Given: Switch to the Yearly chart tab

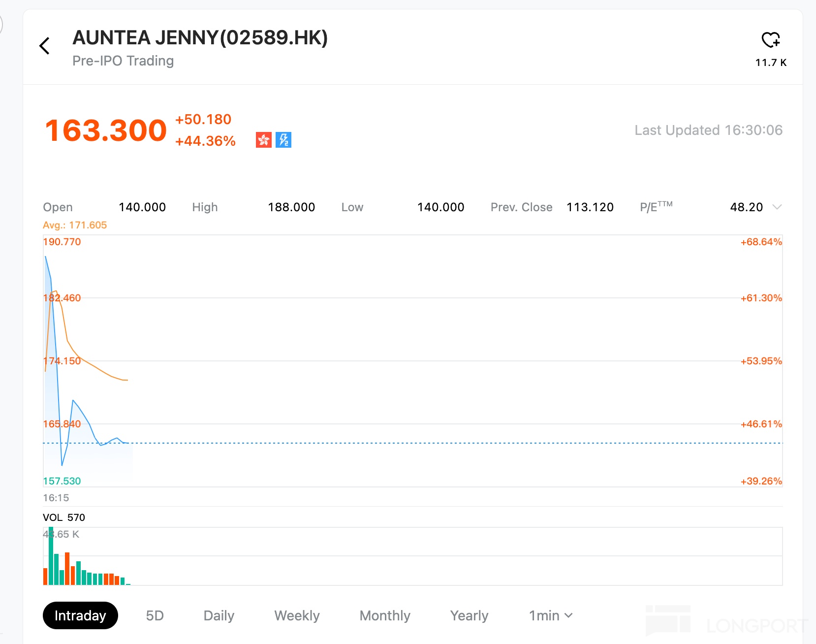Looking at the screenshot, I should click(x=469, y=615).
